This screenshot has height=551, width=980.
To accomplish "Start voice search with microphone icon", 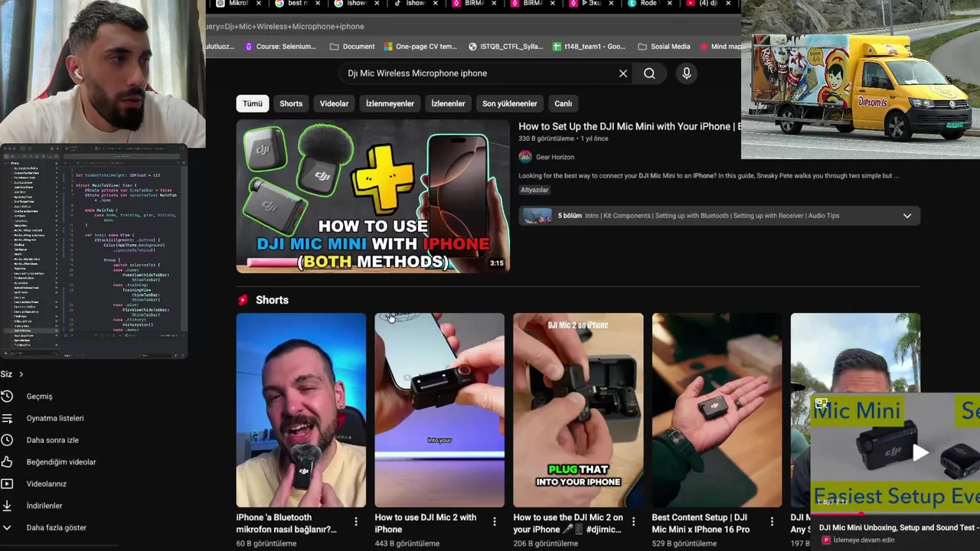I will click(687, 73).
